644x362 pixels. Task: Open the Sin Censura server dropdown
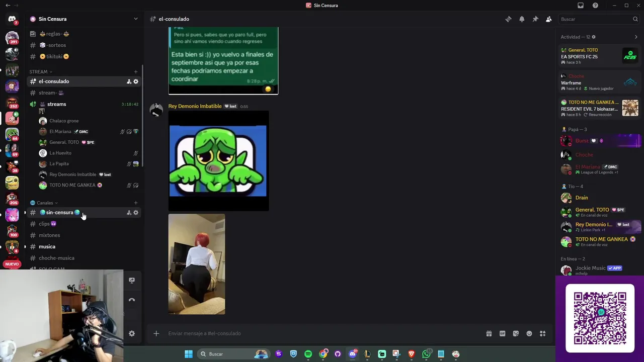(x=135, y=19)
